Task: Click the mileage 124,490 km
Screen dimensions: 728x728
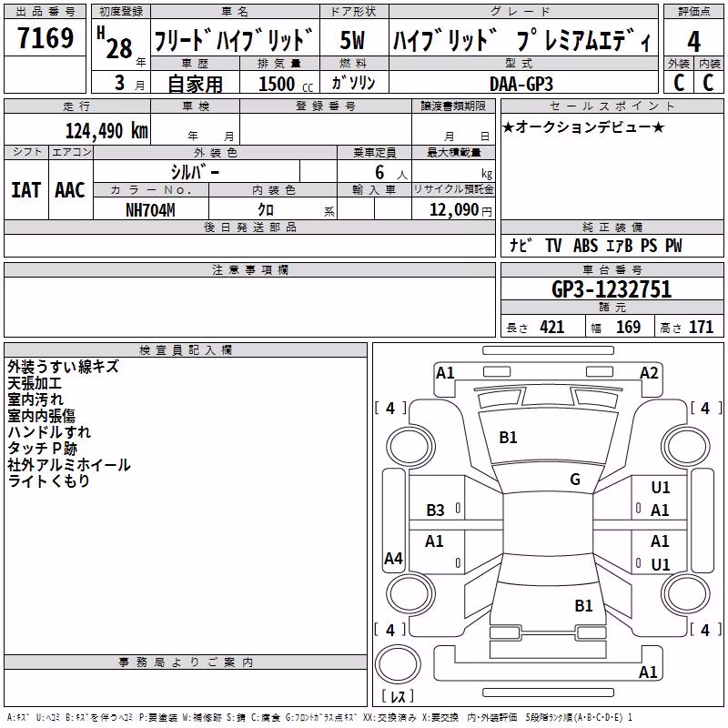Action: coord(106,131)
